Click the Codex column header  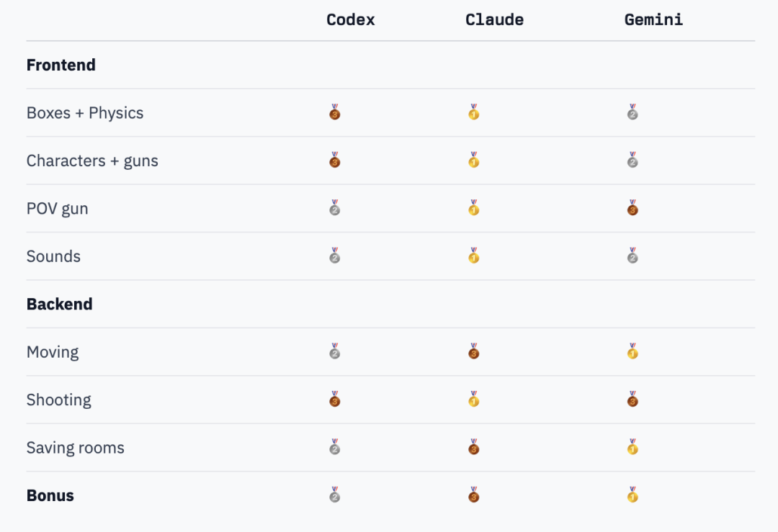coord(351,20)
